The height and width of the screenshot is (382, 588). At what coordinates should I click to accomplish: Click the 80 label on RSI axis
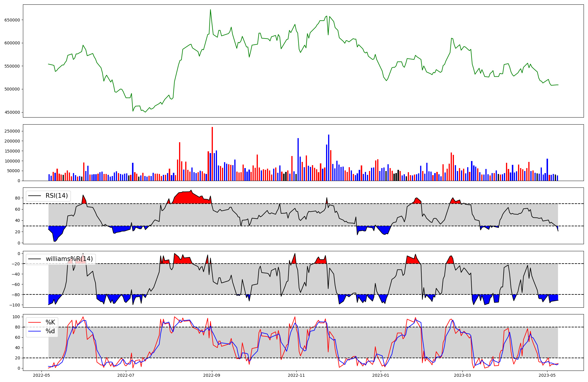[x=18, y=198]
